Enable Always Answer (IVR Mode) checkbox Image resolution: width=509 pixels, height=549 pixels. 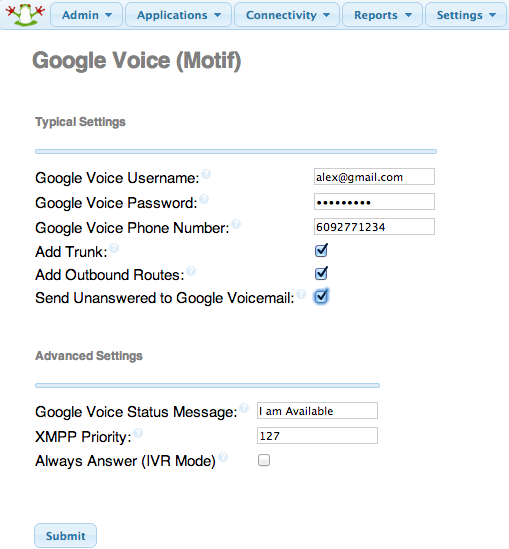(264, 460)
